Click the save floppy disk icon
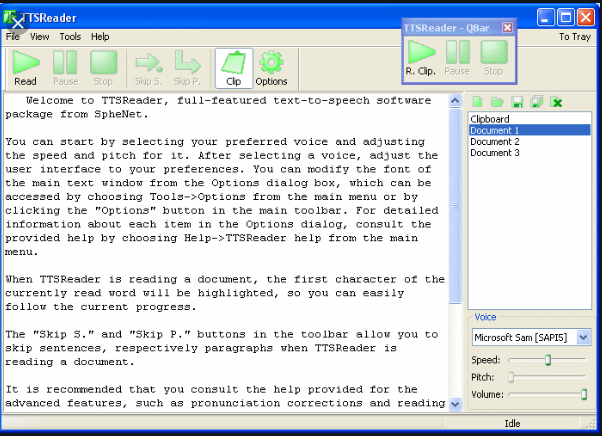 (x=517, y=102)
